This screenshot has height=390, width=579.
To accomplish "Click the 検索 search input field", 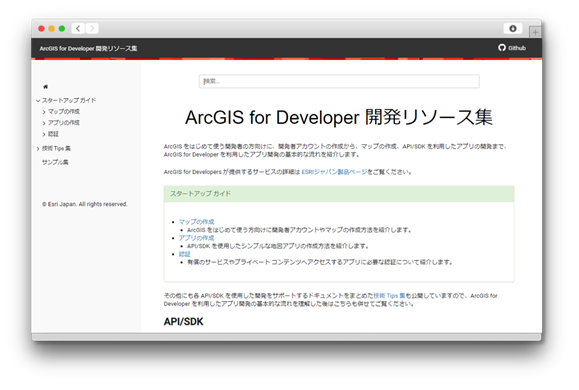I will click(339, 81).
